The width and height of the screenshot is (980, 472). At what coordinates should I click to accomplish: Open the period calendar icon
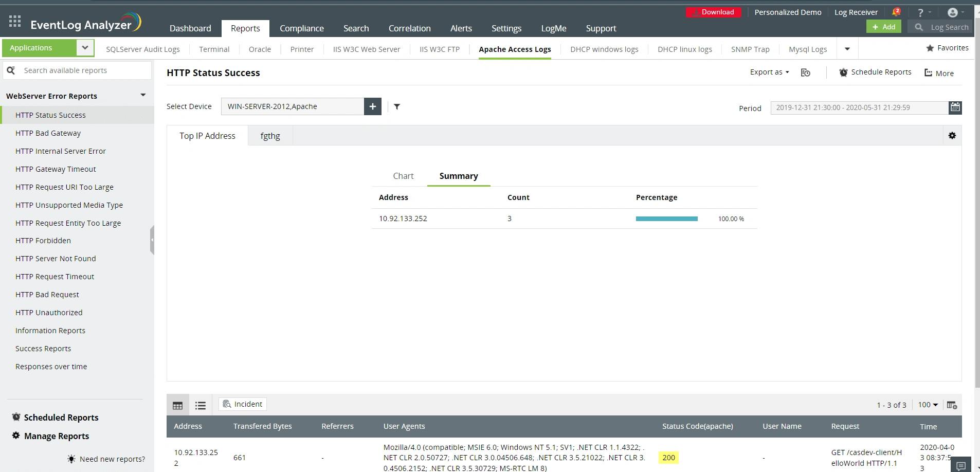[x=955, y=107]
